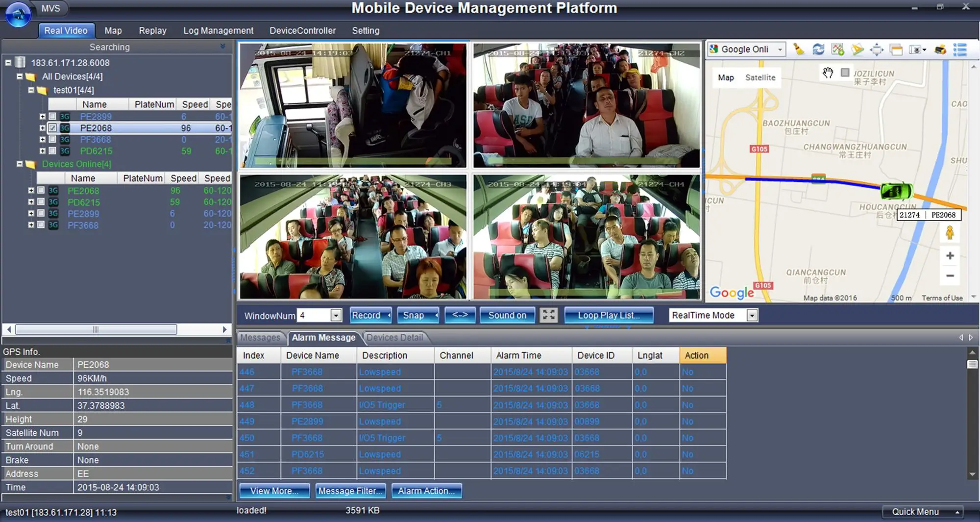This screenshot has width=980, height=522.
Task: Uncheck the selected PE2068 device checkbox
Action: click(52, 128)
